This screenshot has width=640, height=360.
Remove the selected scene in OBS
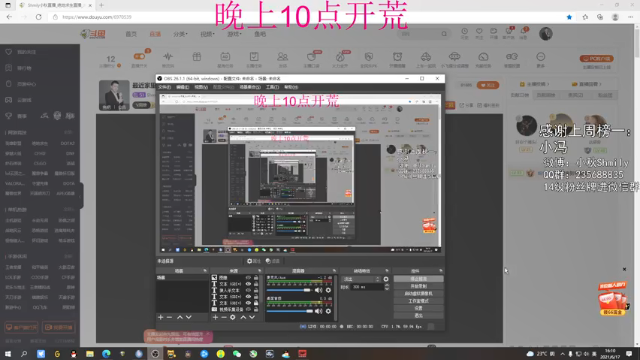pos(169,317)
